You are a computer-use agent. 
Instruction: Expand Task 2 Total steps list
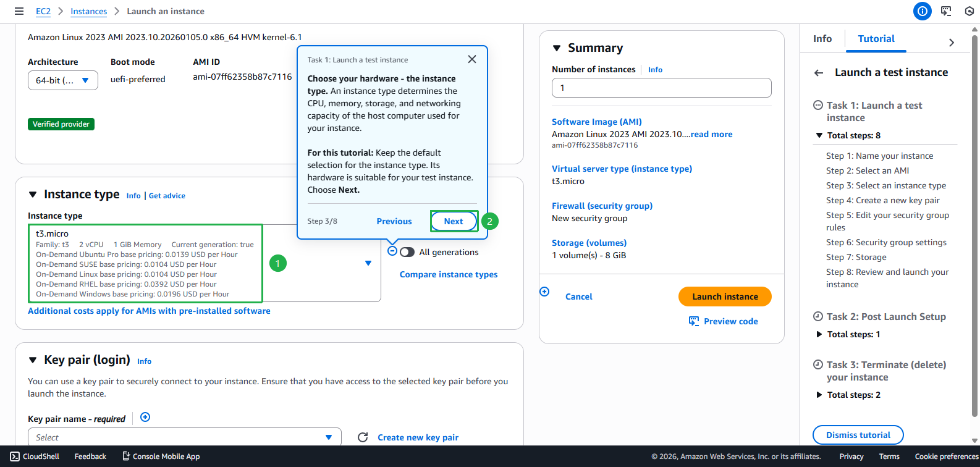[x=819, y=334]
